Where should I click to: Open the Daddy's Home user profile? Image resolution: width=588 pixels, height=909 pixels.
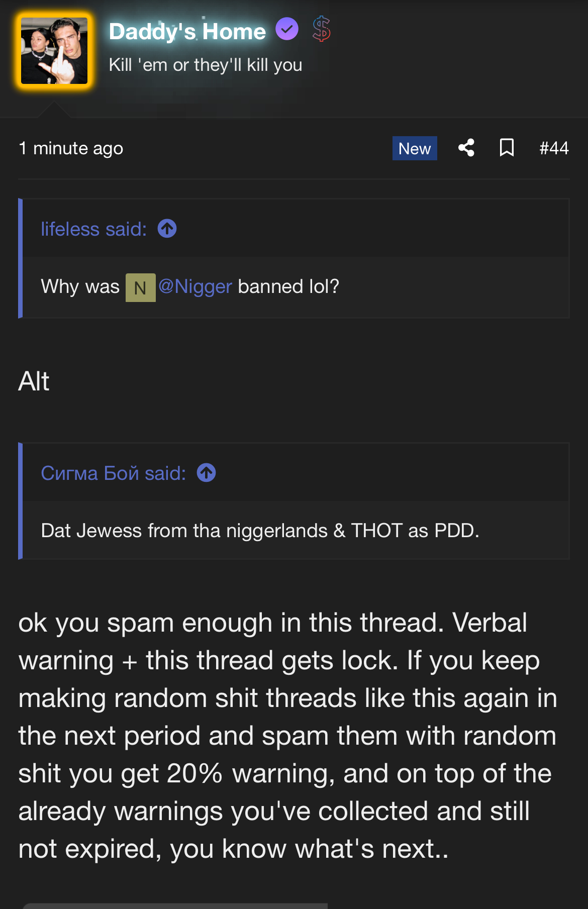tap(187, 31)
